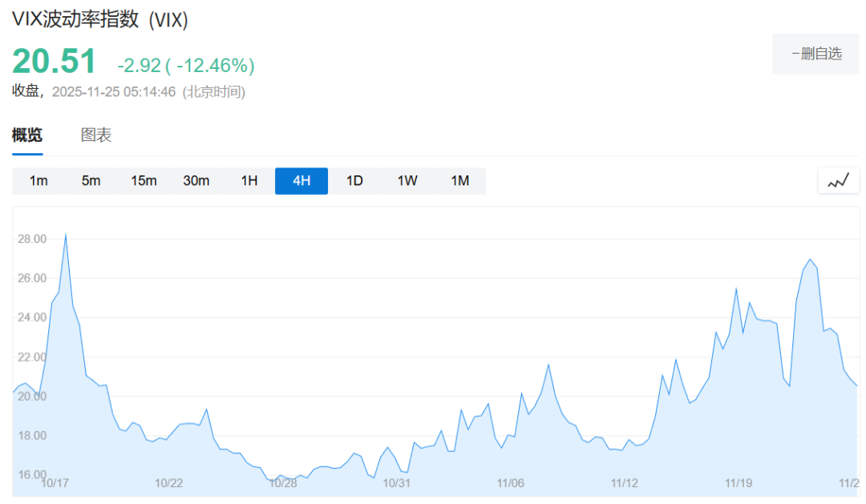Screen dimensions: 866x504
Task: Switch to the 1D interval
Action: [354, 181]
